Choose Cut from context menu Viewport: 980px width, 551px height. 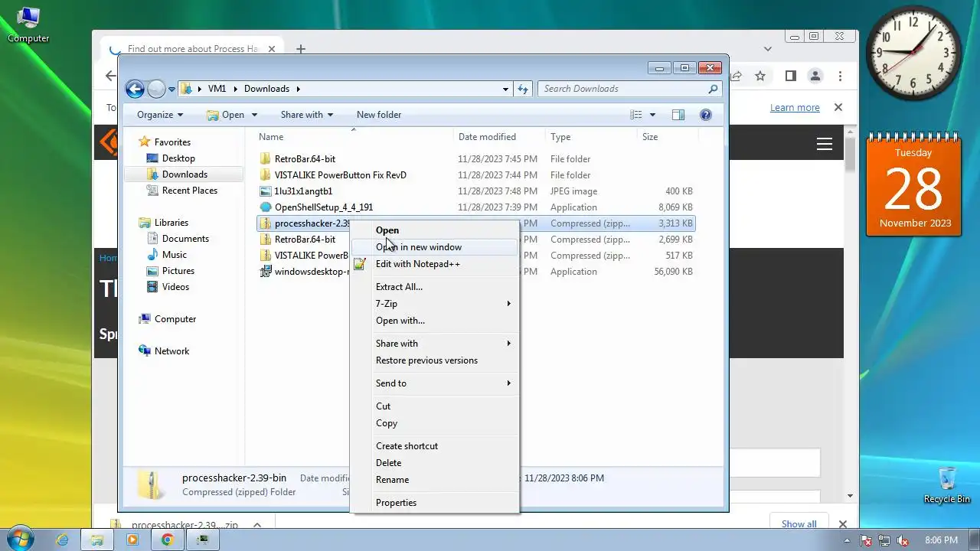[x=434, y=406]
